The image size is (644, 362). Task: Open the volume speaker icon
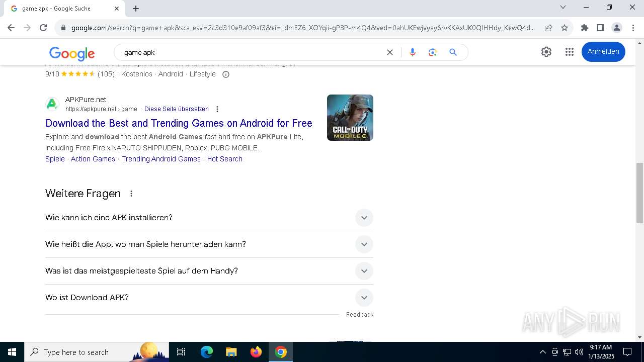pyautogui.click(x=579, y=352)
